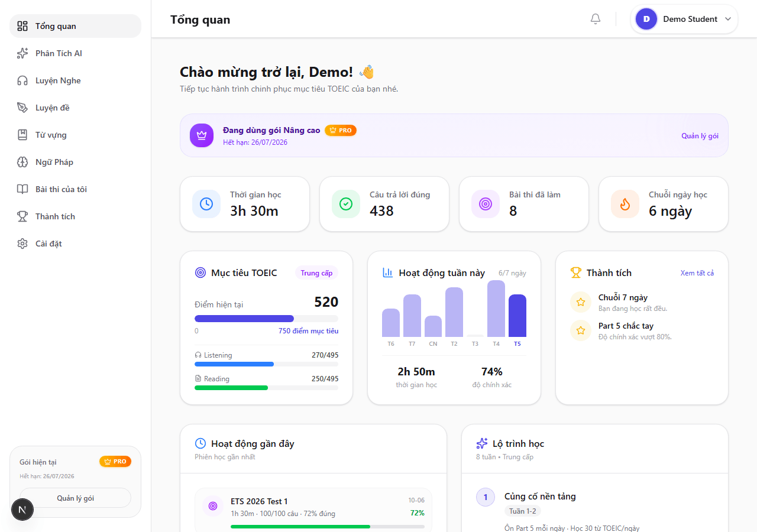Click Xem tất cả in Thành tích card
The image size is (757, 532).
(x=697, y=273)
